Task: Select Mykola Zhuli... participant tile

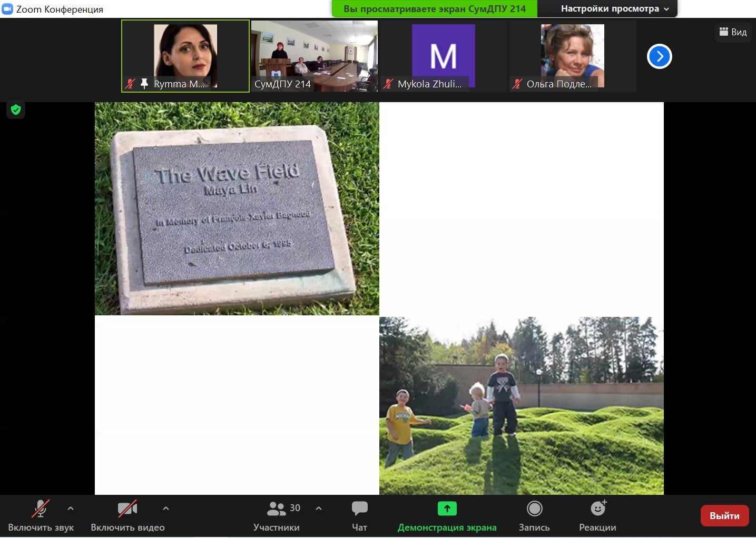Action: pyautogui.click(x=443, y=56)
